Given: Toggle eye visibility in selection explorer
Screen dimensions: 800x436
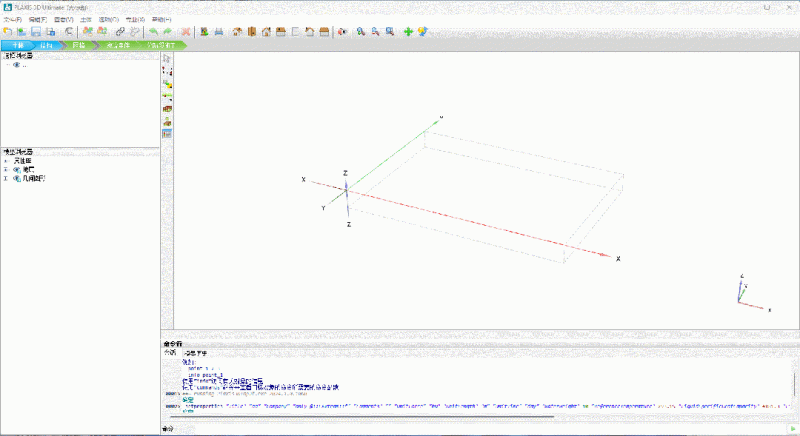Looking at the screenshot, I should [16, 65].
